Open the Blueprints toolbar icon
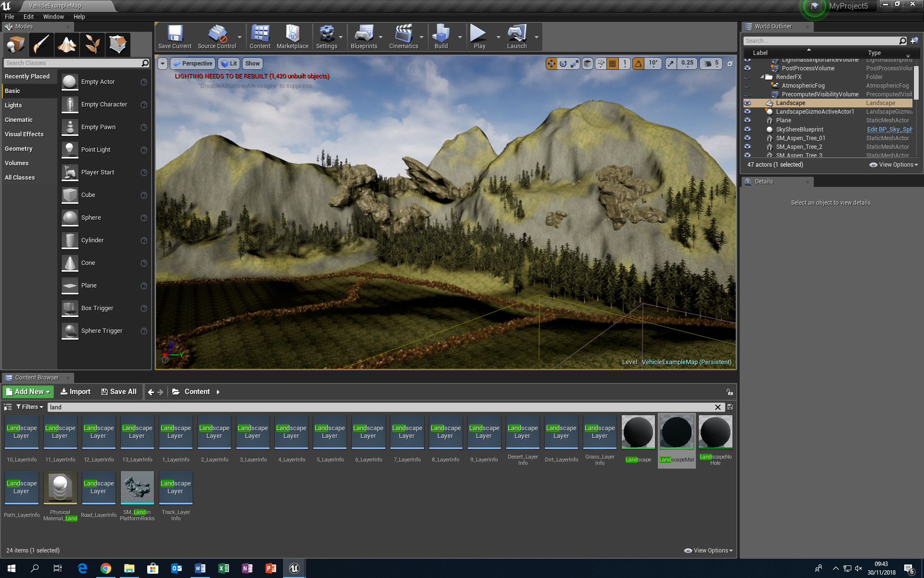This screenshot has width=924, height=578. (x=364, y=36)
